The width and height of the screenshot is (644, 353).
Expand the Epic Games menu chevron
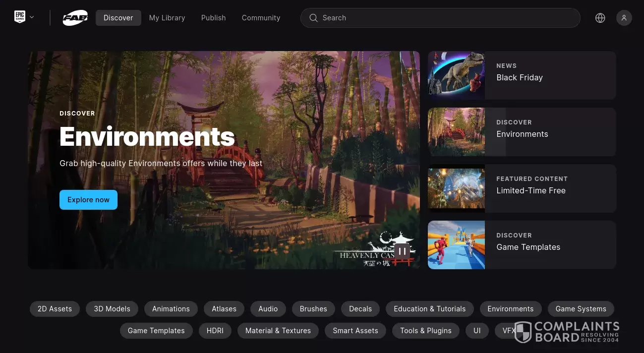(32, 17)
